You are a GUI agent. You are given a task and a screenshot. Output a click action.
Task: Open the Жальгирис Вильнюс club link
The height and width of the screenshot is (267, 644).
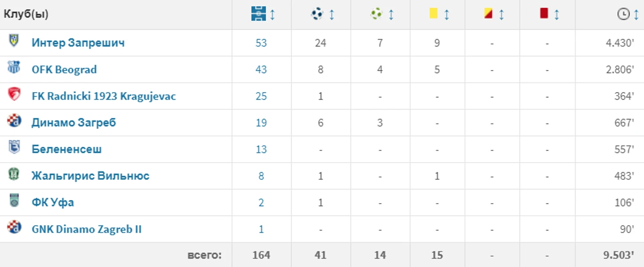click(90, 176)
